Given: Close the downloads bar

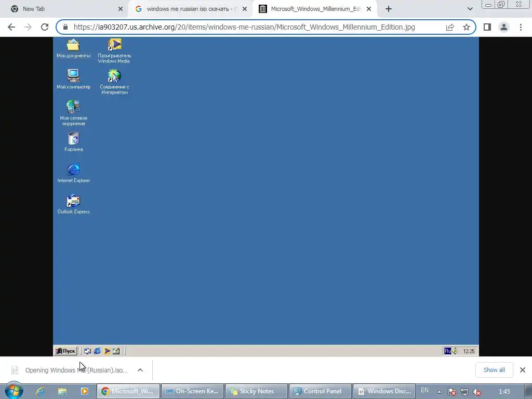Looking at the screenshot, I should click(523, 370).
